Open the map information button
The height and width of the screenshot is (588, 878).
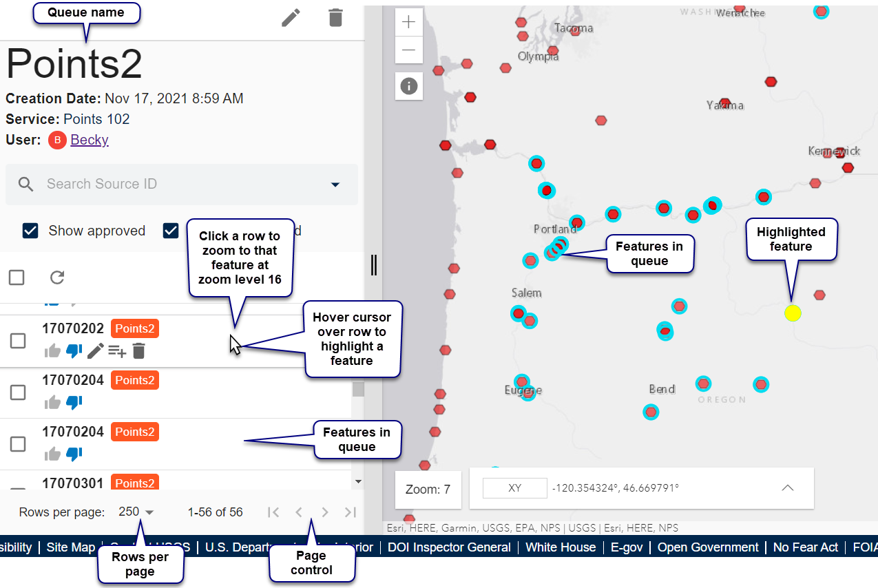[x=409, y=86]
